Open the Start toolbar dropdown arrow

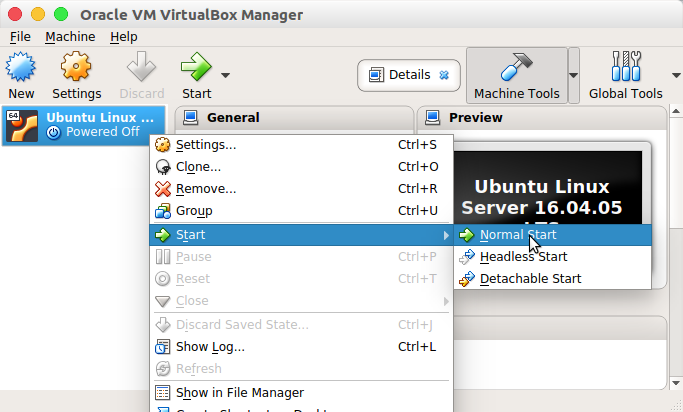click(225, 75)
